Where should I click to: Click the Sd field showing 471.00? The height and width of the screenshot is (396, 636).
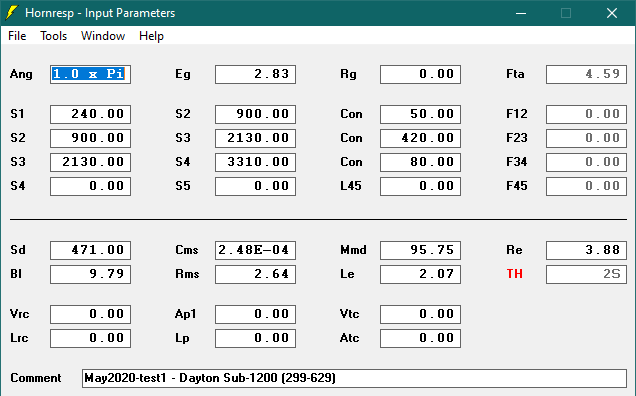pyautogui.click(x=90, y=250)
